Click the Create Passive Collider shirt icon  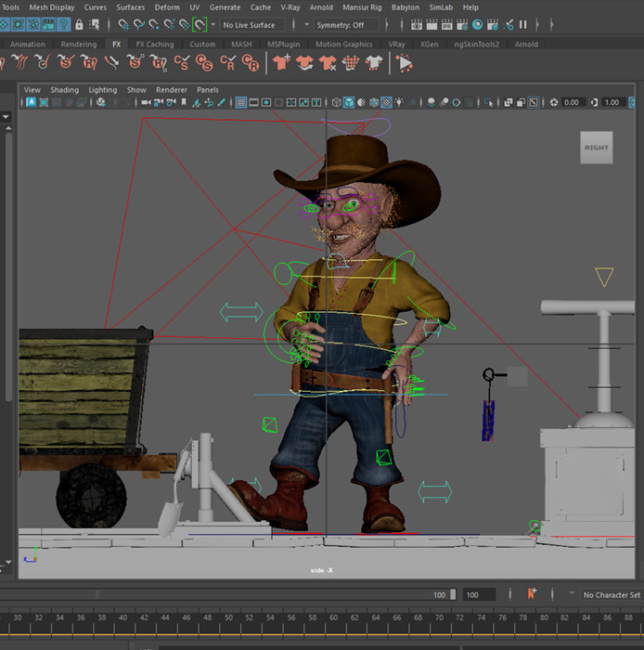click(x=304, y=63)
